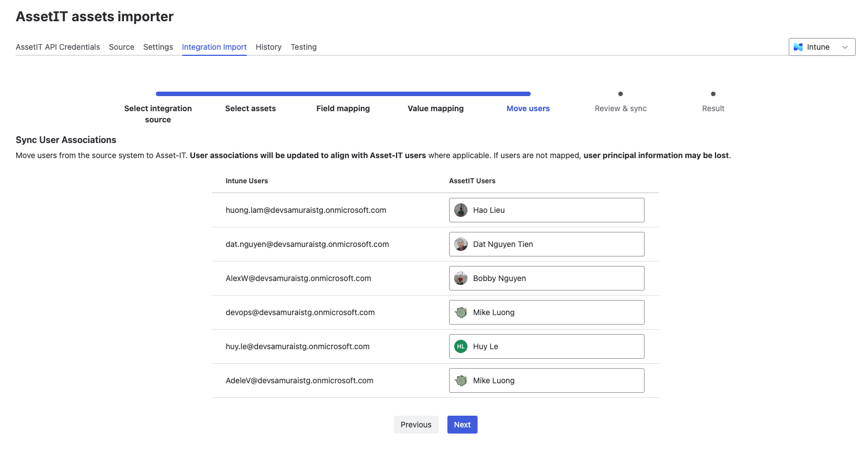The image size is (868, 452).
Task: Click Dat Nguyen Tien's avatar picture
Action: coord(461,244)
